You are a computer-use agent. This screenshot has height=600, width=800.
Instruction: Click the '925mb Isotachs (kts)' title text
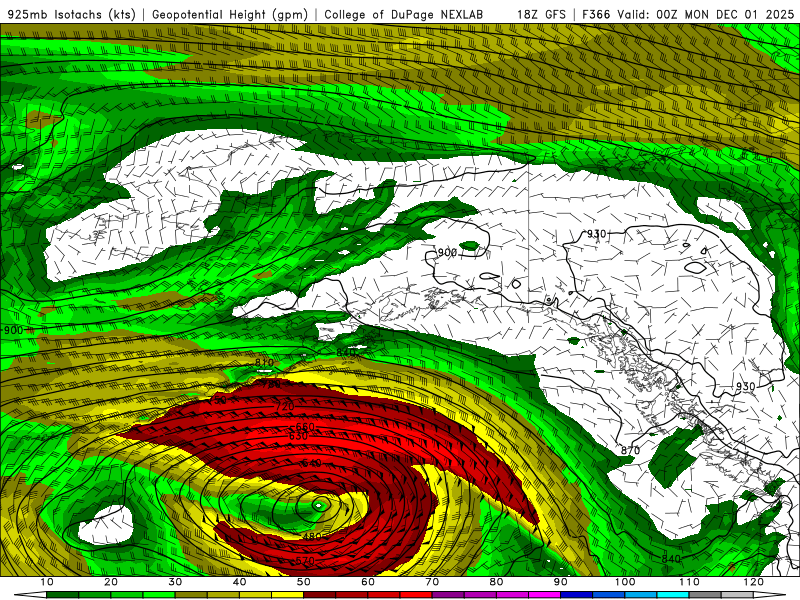[72, 14]
